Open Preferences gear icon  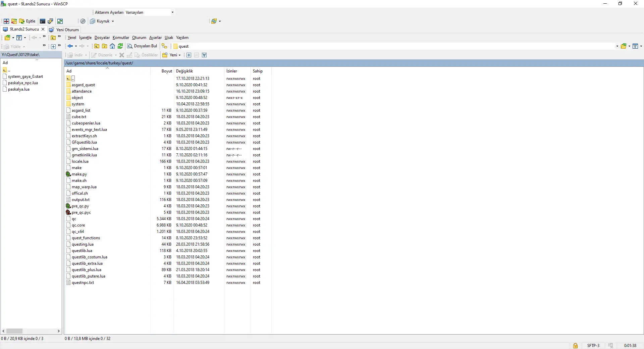(83, 21)
